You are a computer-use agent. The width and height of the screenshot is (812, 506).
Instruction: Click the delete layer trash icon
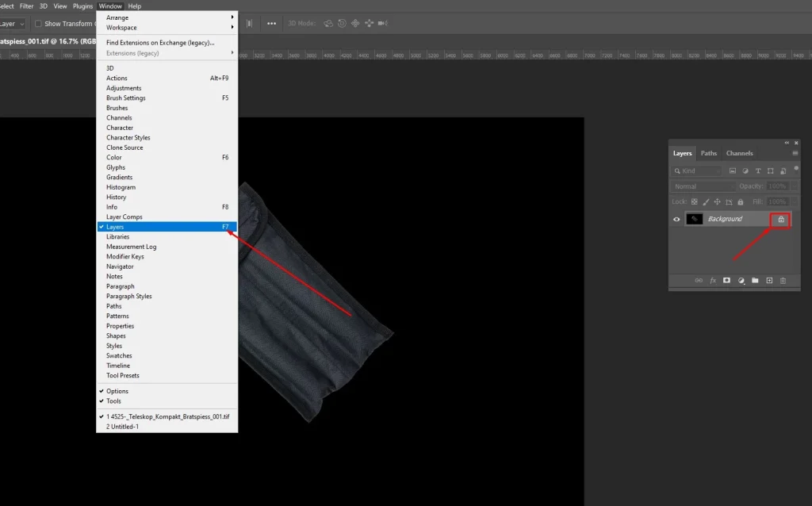(x=783, y=280)
